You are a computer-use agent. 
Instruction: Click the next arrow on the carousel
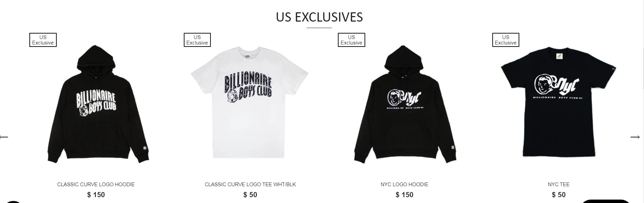635,137
